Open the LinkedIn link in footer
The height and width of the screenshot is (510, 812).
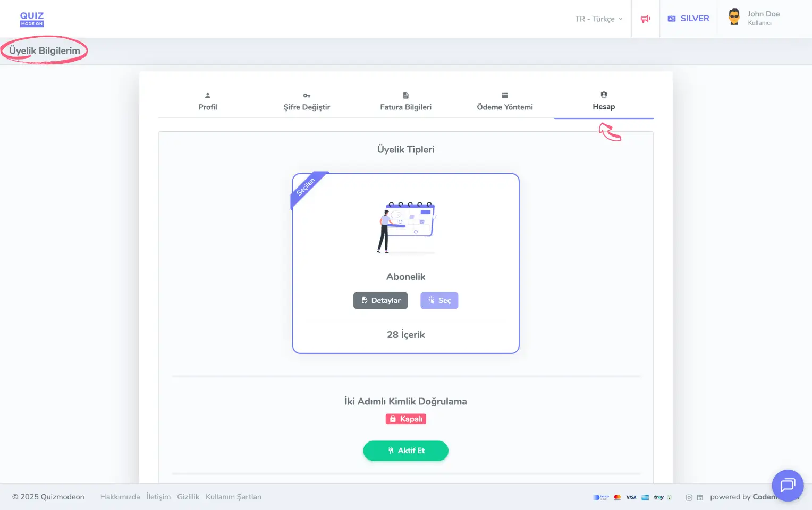coord(700,498)
